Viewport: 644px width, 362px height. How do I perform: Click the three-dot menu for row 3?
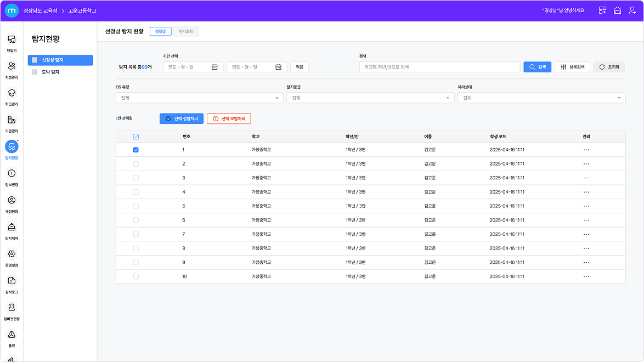(586, 178)
